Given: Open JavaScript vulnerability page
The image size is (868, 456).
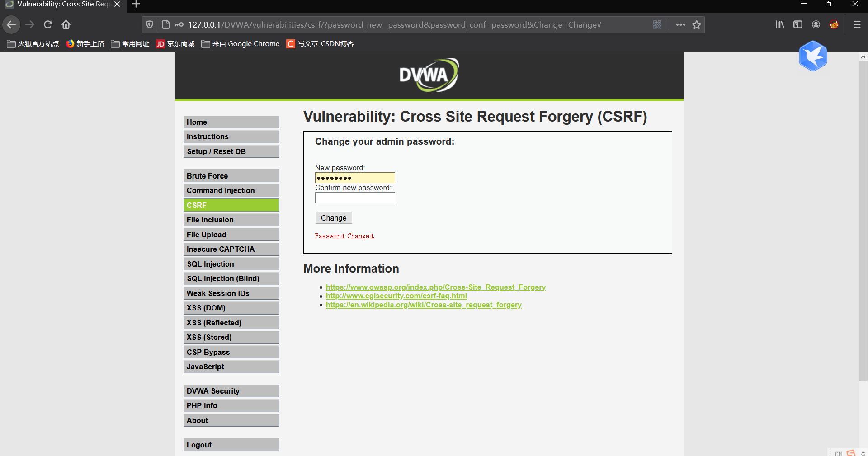Looking at the screenshot, I should (x=231, y=367).
